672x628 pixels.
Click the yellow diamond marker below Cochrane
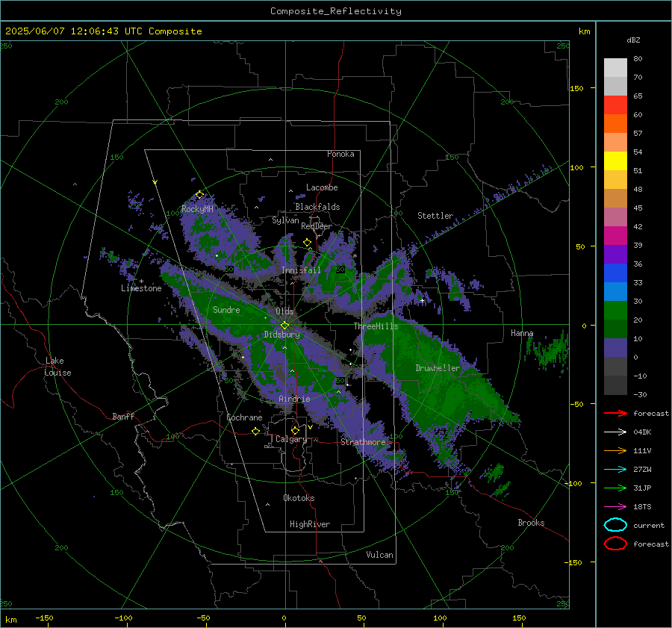coord(256,431)
